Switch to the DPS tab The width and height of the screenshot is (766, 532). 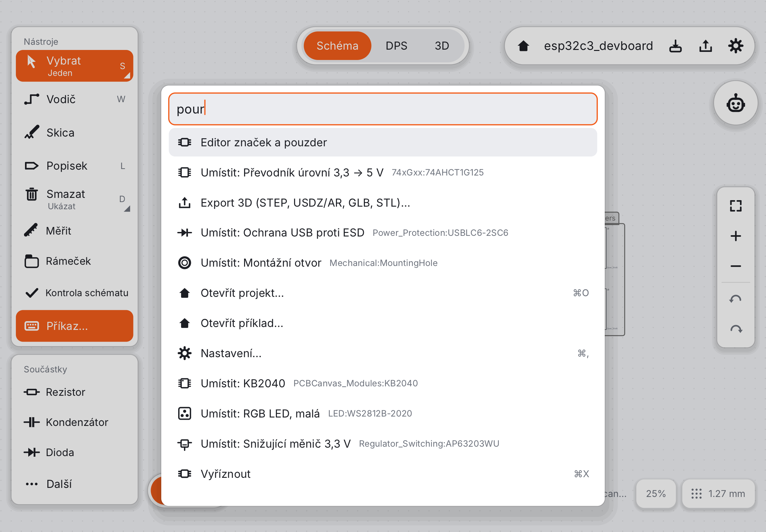point(397,46)
